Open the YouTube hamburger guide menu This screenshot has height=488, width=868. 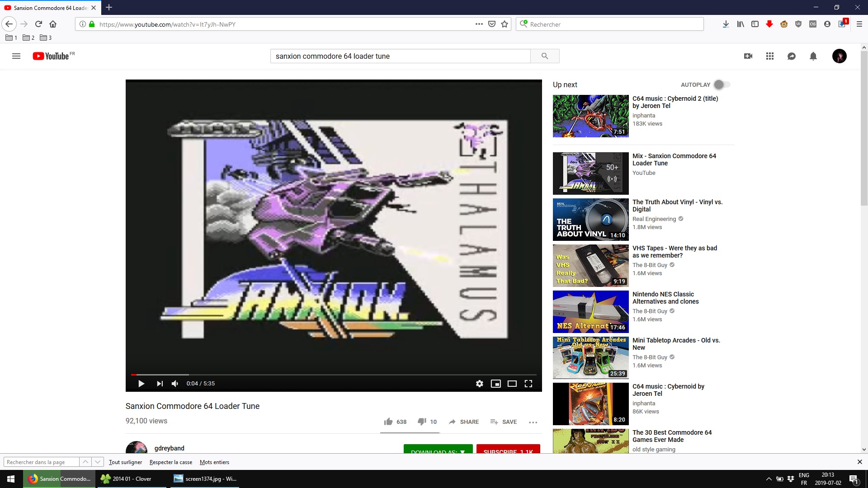point(16,56)
